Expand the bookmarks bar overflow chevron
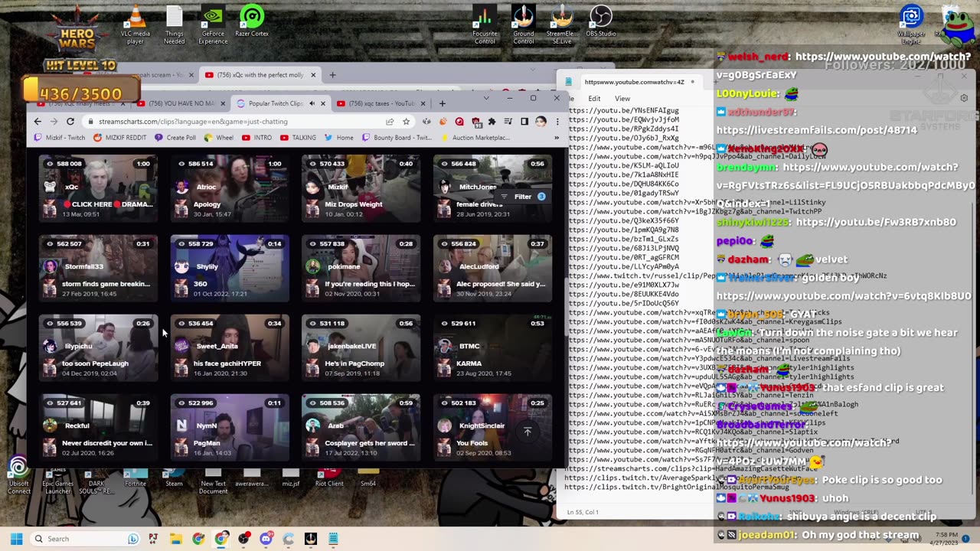The width and height of the screenshot is (980, 551). point(557,138)
